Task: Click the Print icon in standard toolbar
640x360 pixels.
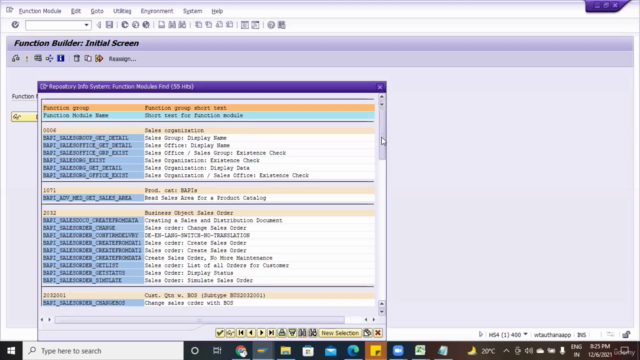Action: (x=162, y=25)
